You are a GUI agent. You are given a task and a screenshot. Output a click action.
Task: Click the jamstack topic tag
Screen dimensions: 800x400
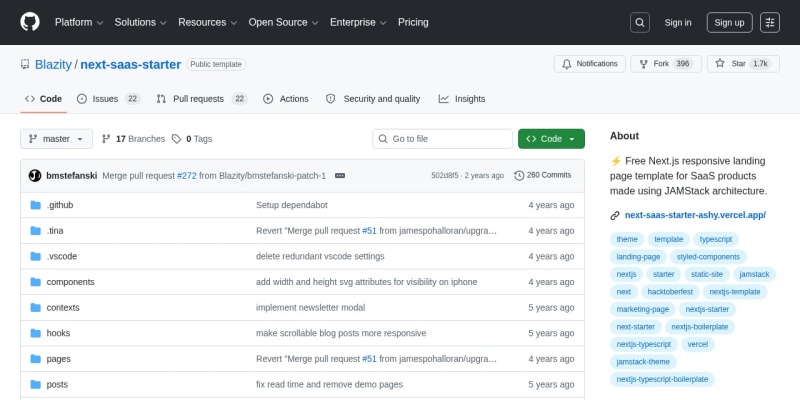click(755, 274)
